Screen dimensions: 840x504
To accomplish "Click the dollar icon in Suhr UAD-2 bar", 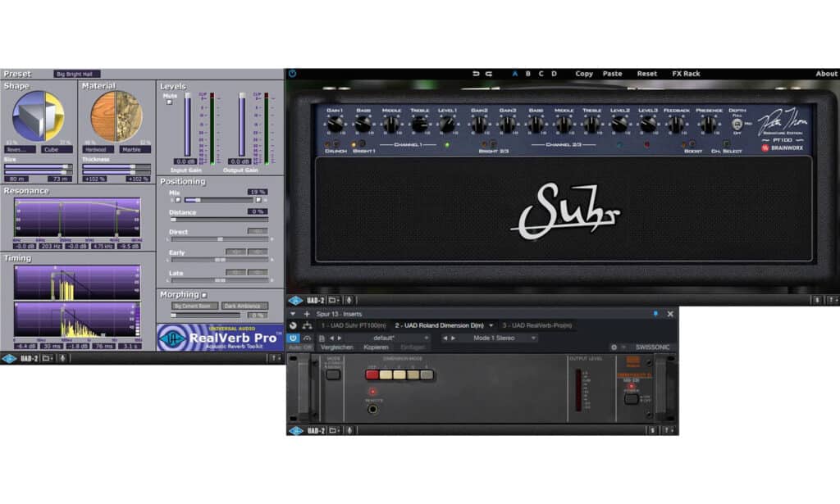I will point(817,301).
